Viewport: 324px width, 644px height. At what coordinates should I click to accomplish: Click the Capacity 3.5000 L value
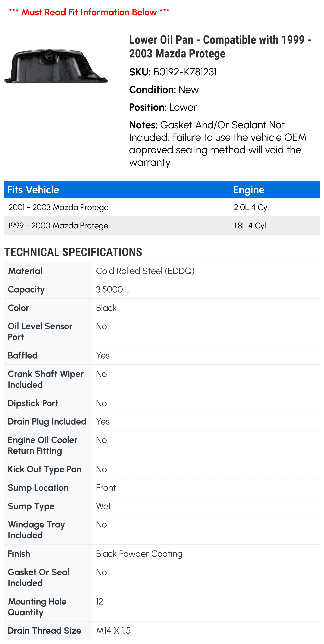pos(113,290)
